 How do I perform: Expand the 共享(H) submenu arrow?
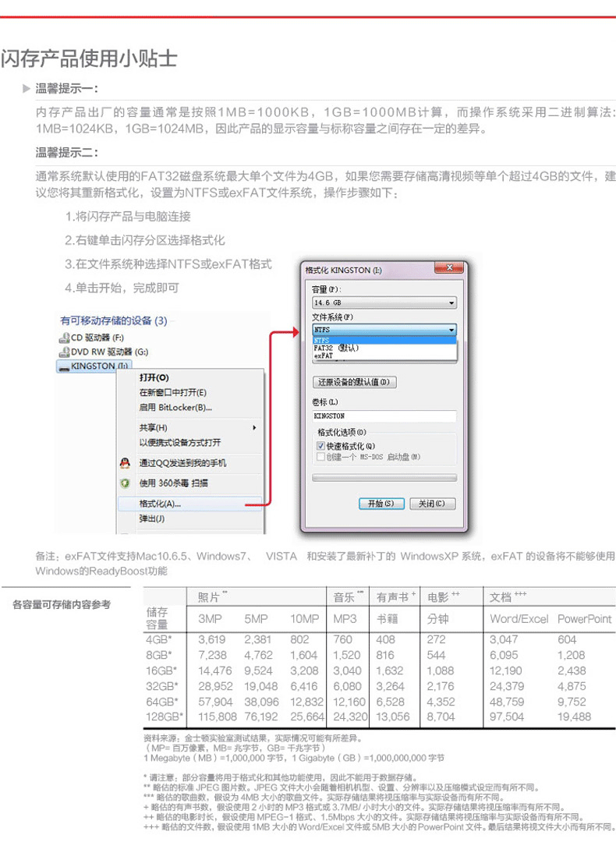pyautogui.click(x=255, y=428)
